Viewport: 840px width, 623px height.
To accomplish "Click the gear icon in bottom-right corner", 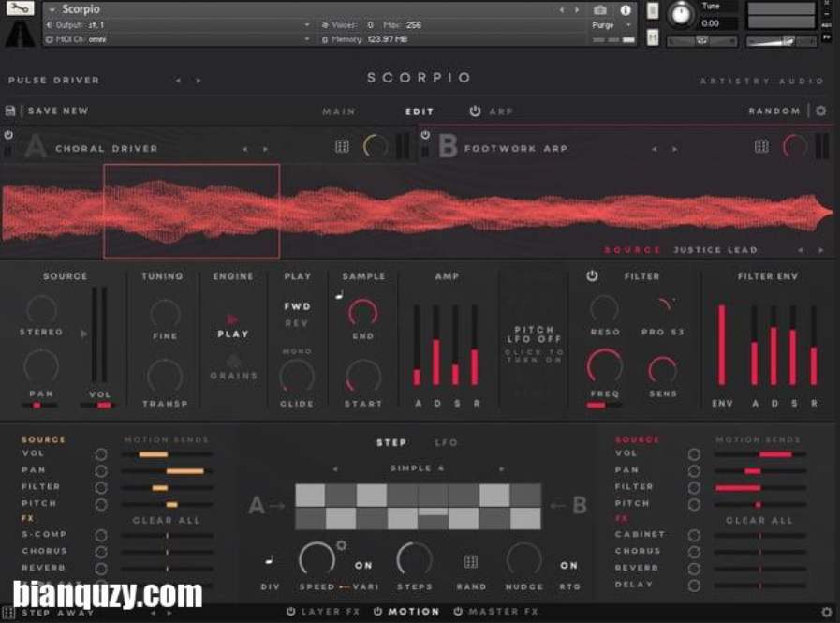I will 827,612.
